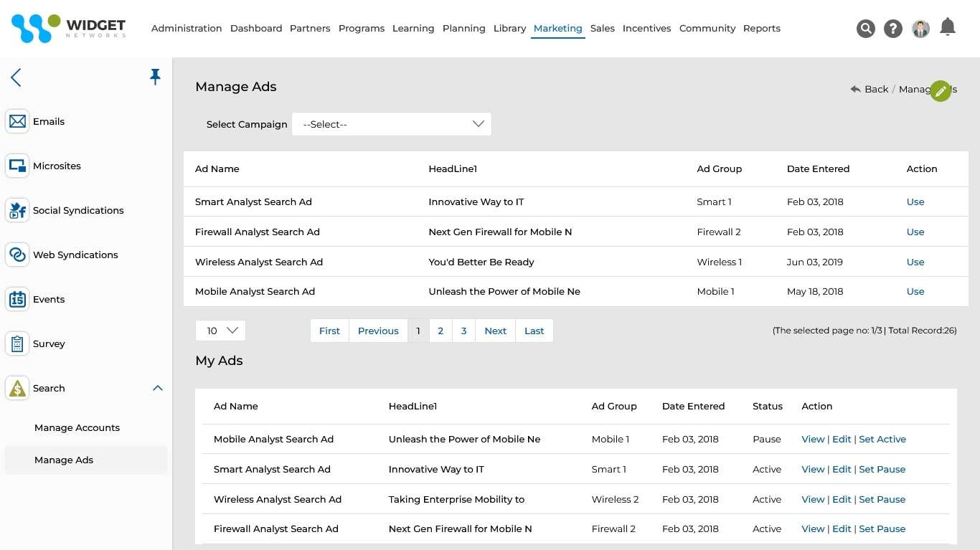Set Active on Mobile Analyst Search Ad
This screenshot has width=980, height=550.
[x=883, y=439]
